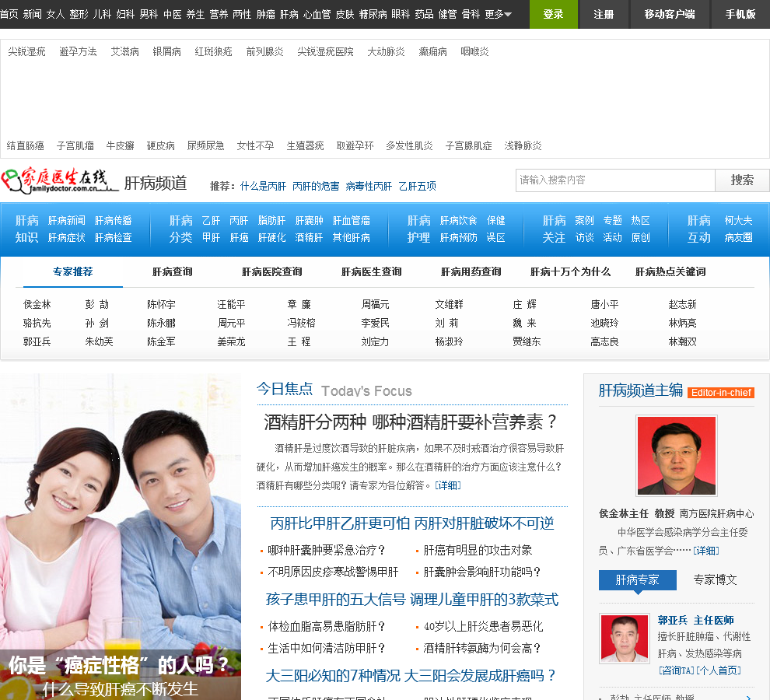This screenshot has width=770, height=700.
Task: Open 病友圈 in blue navigation
Action: coord(739,238)
